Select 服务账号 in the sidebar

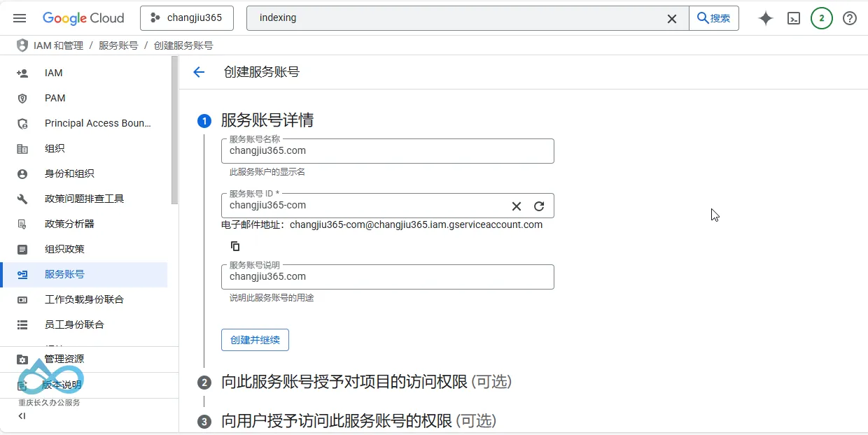click(x=84, y=274)
